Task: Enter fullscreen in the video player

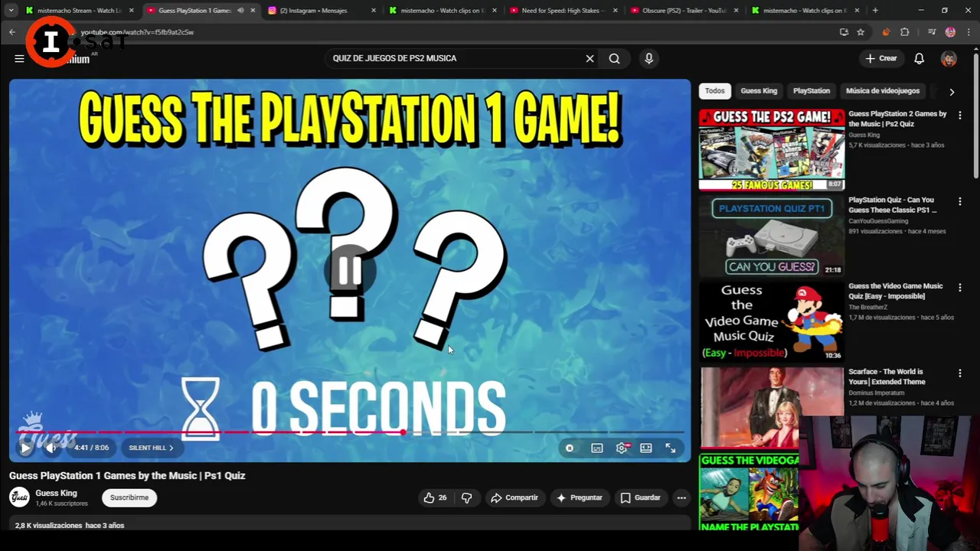Action: click(671, 448)
